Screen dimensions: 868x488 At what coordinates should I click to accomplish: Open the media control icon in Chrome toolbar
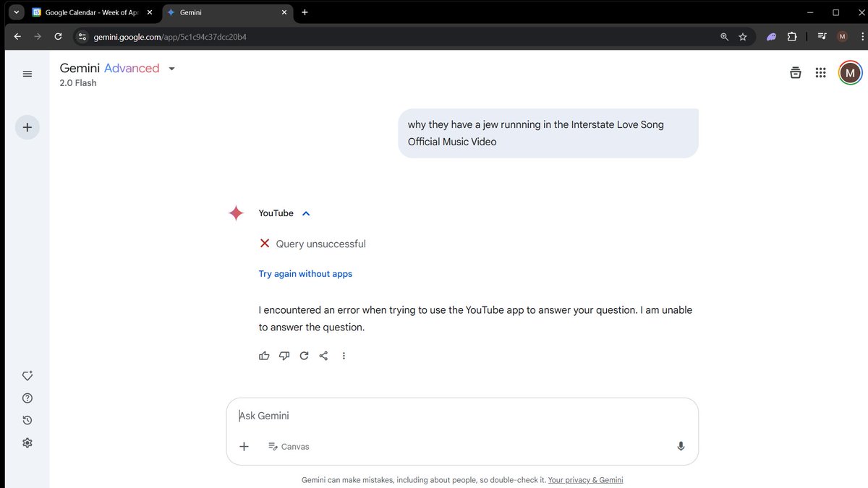point(822,36)
